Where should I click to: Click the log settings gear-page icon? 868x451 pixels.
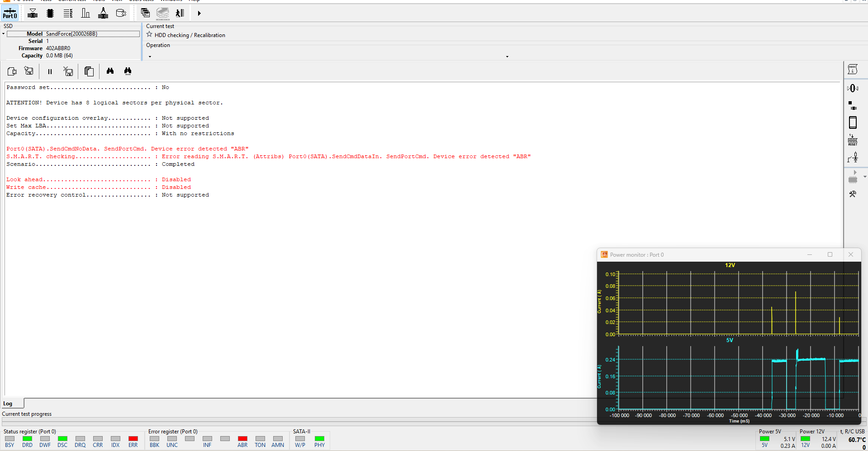pyautogui.click(x=12, y=71)
